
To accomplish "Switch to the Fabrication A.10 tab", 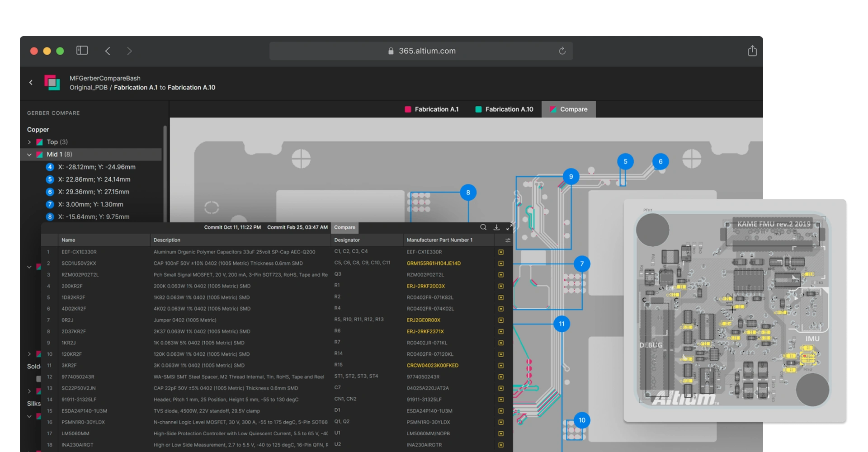I will (505, 109).
